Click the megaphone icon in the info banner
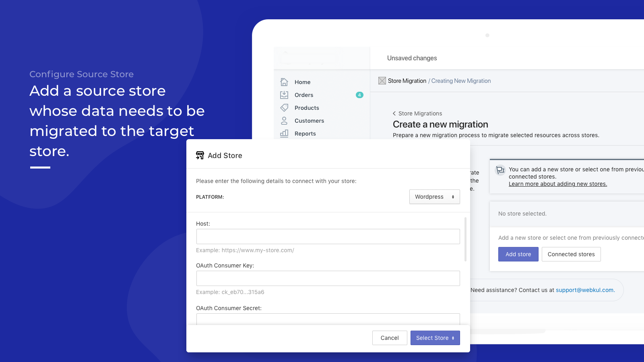 click(500, 171)
